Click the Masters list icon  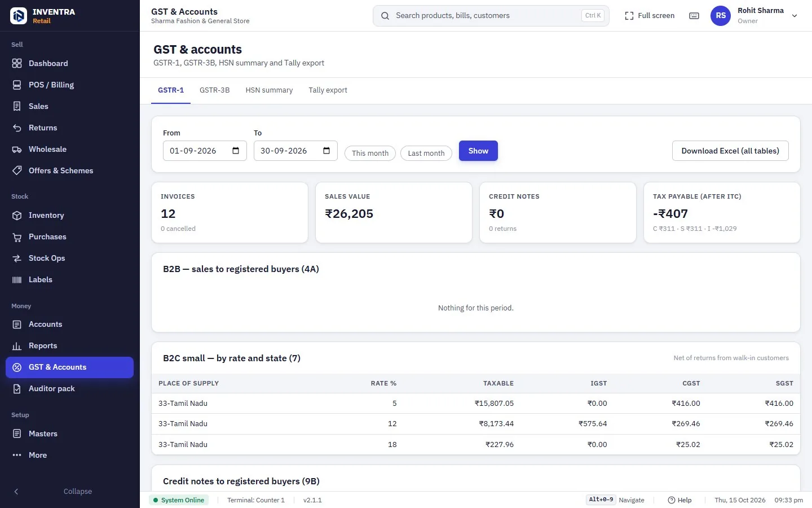coord(17,433)
